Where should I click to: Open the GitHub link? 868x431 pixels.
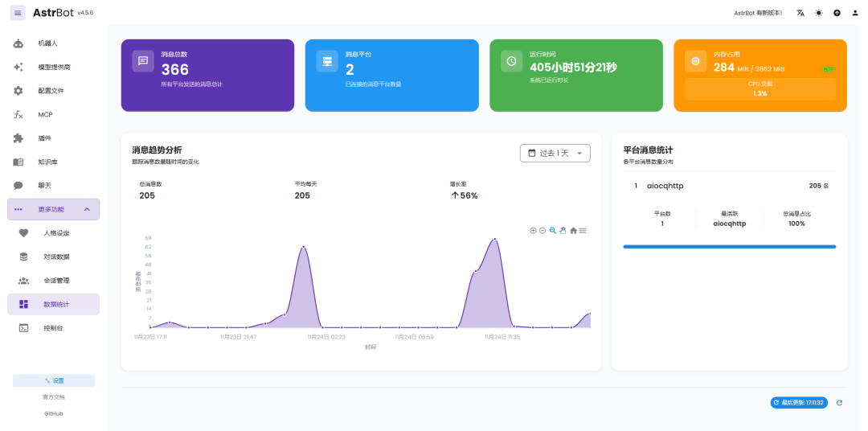(54, 413)
